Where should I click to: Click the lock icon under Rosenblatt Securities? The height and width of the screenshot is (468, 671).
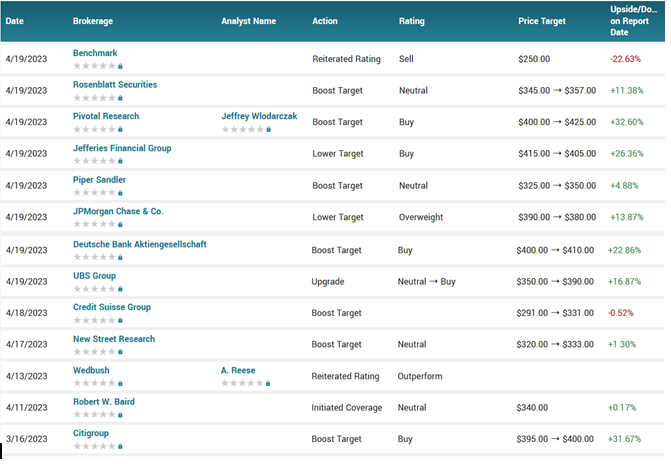[120, 98]
